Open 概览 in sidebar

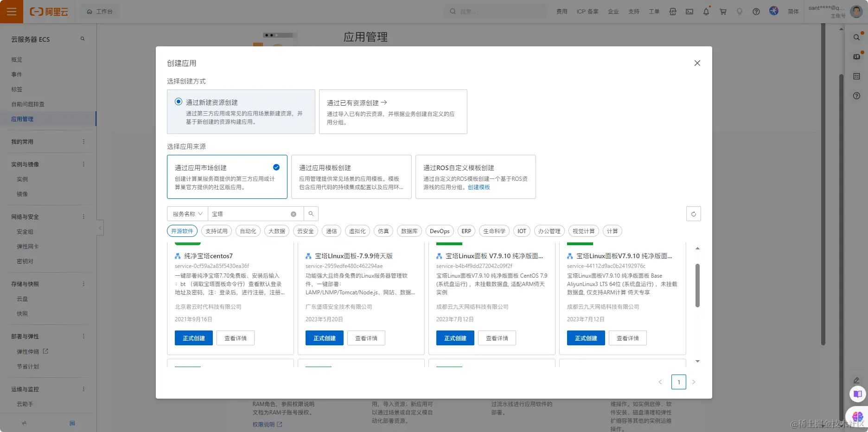tap(17, 59)
